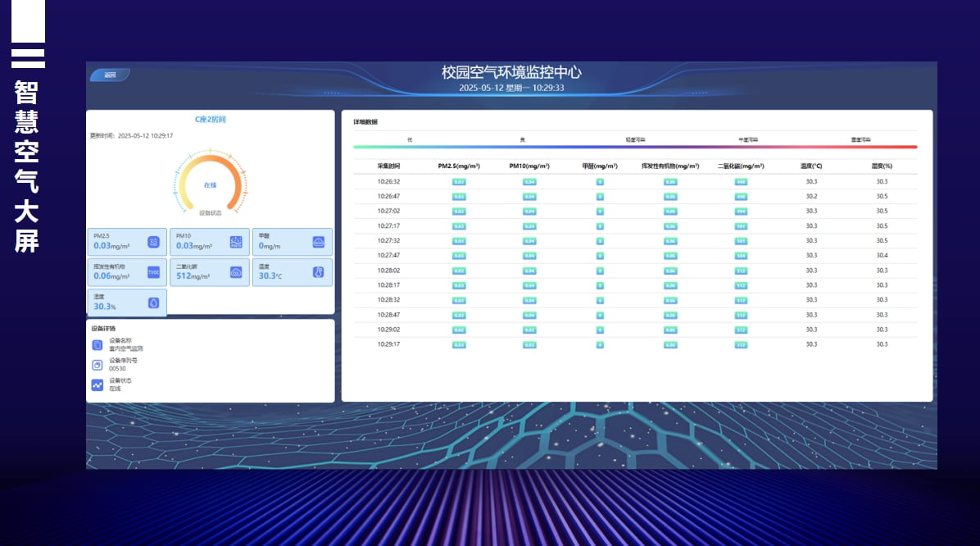Image resolution: width=980 pixels, height=546 pixels.
Task: Click the 设备名称 device name icon
Action: (x=98, y=345)
